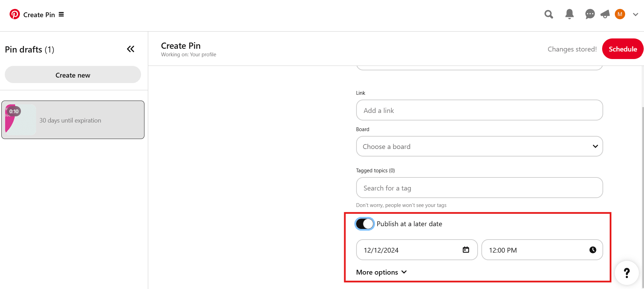Open the messages chat bubble icon
Screen dimensions: 644x289
click(590, 14)
